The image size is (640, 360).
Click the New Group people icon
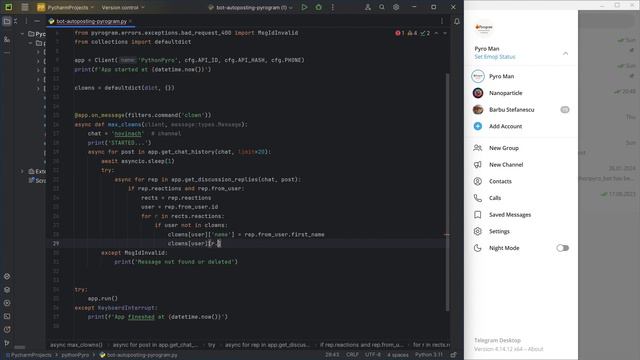478,148
